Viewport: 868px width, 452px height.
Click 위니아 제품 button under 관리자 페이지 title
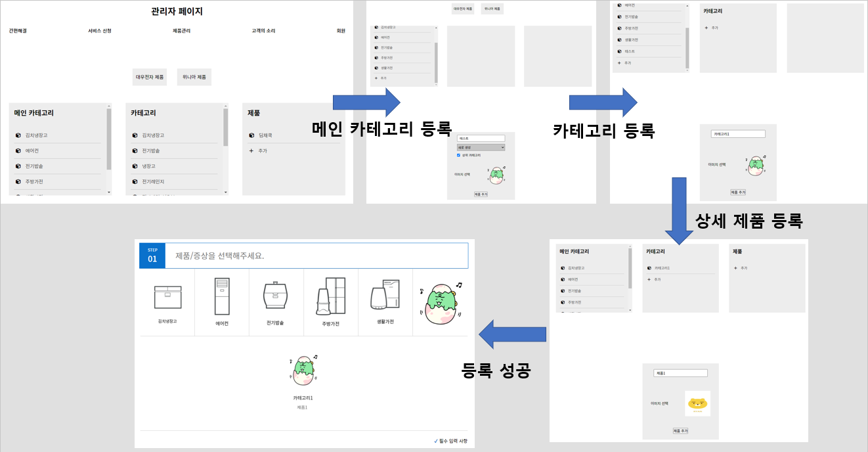point(194,77)
